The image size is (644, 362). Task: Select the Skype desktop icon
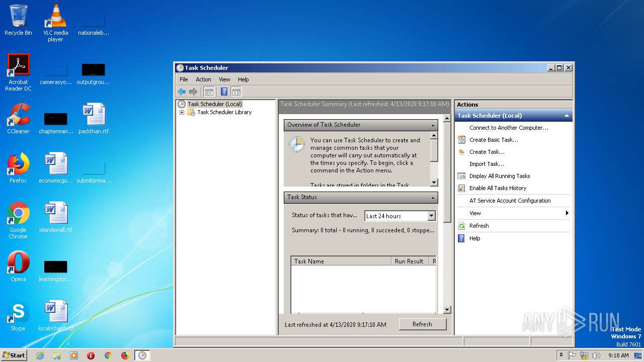[18, 316]
